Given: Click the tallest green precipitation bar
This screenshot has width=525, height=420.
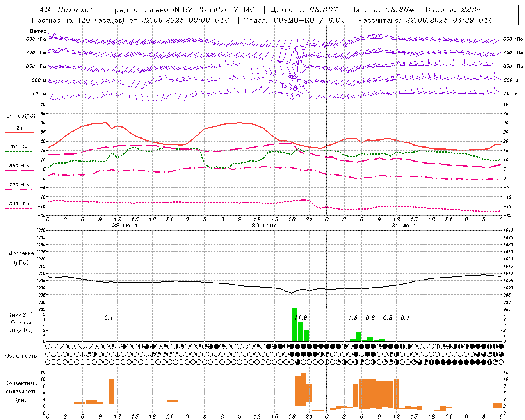Looking at the screenshot, I should tap(294, 325).
